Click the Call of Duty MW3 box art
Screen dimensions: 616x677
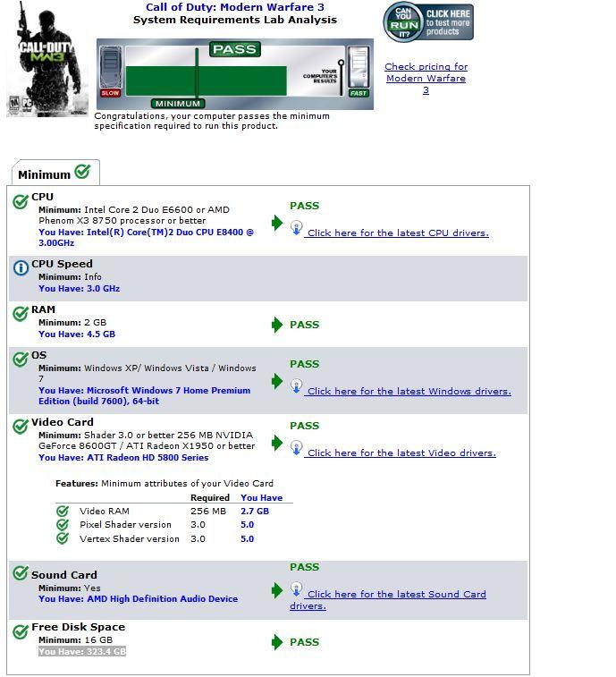[47, 59]
